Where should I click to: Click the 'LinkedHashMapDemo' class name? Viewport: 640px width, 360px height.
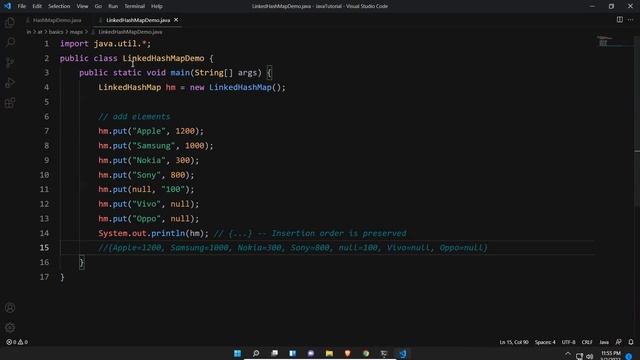[x=163, y=58]
